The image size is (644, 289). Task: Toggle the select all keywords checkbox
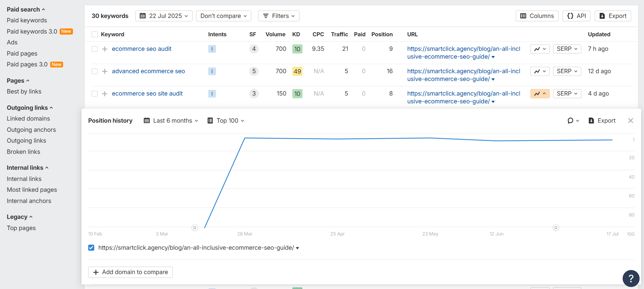[95, 34]
